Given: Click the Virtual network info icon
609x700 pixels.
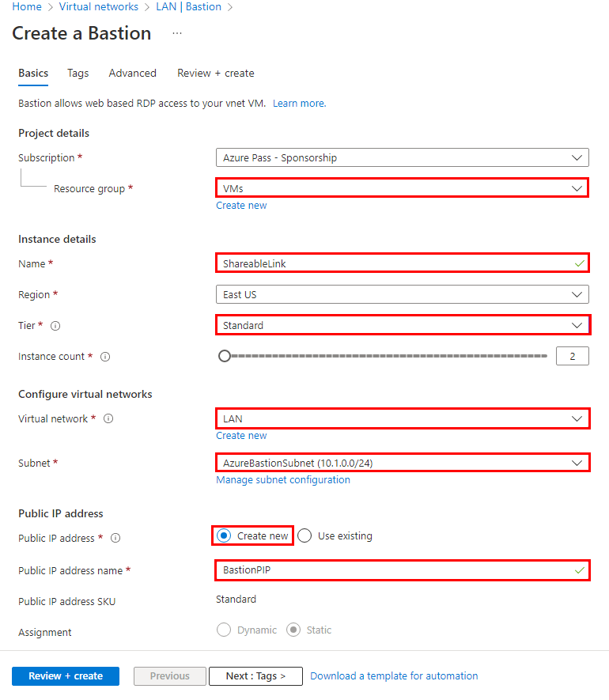Looking at the screenshot, I should coord(108,418).
